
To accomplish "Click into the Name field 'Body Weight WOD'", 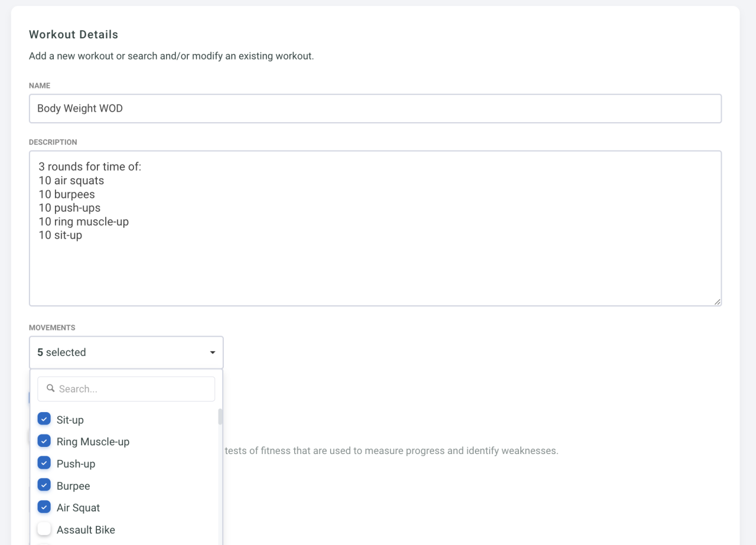I will tap(375, 109).
